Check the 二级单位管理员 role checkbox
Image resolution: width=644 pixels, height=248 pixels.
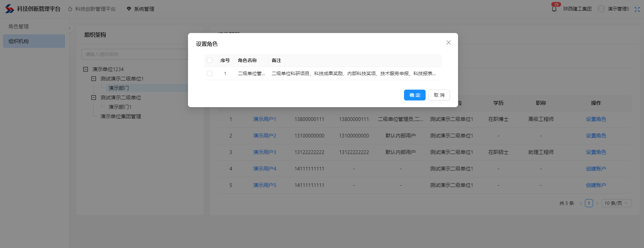point(210,73)
